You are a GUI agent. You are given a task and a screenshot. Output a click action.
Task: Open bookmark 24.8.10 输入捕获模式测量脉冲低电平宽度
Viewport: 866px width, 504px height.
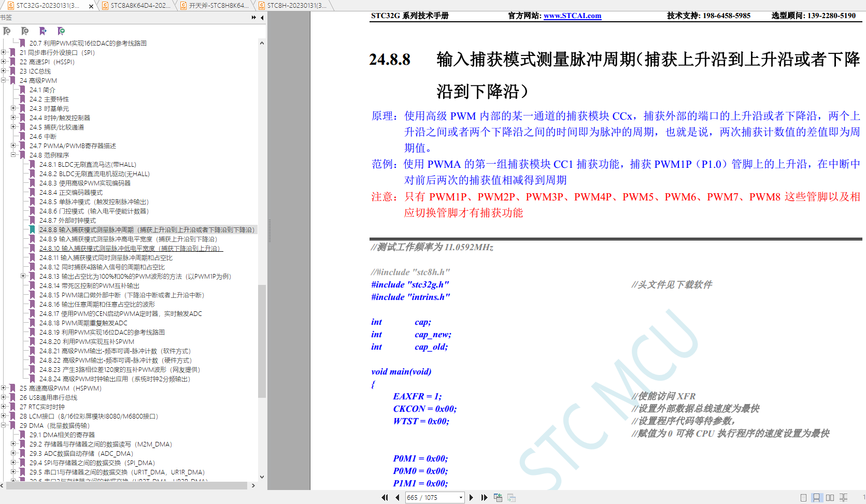pyautogui.click(x=131, y=248)
